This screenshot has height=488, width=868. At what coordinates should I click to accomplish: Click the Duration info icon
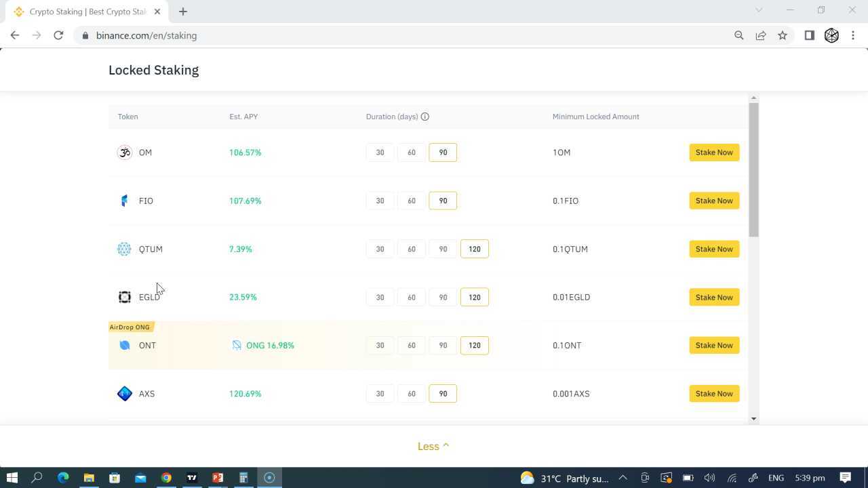(x=425, y=117)
